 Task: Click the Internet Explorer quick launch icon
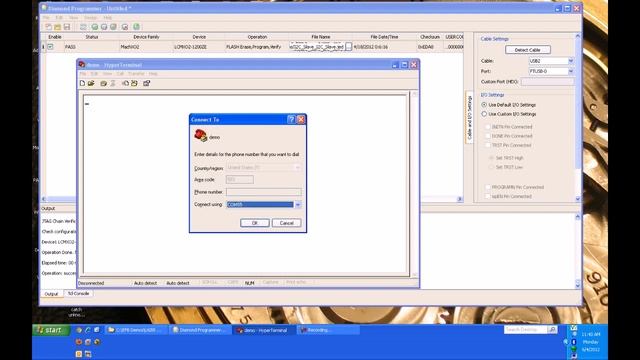[x=88, y=330]
